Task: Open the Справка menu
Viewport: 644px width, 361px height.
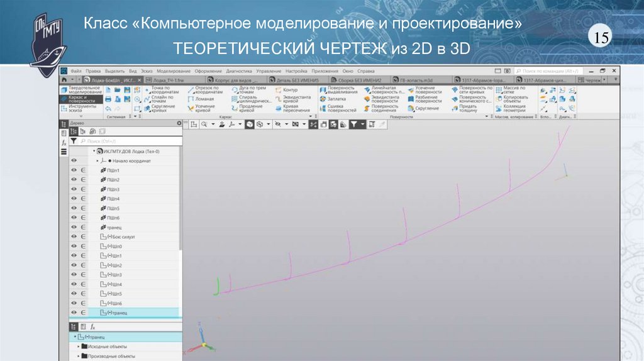Action: pyautogui.click(x=366, y=71)
